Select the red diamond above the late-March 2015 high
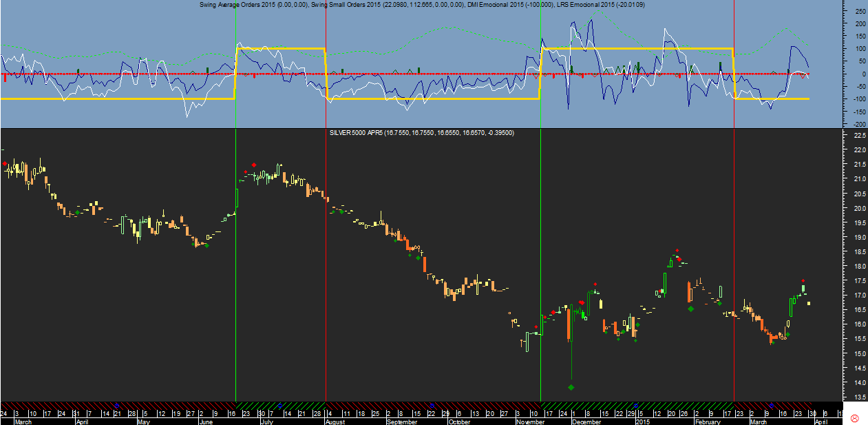This screenshot has width=868, height=425. coord(803,281)
